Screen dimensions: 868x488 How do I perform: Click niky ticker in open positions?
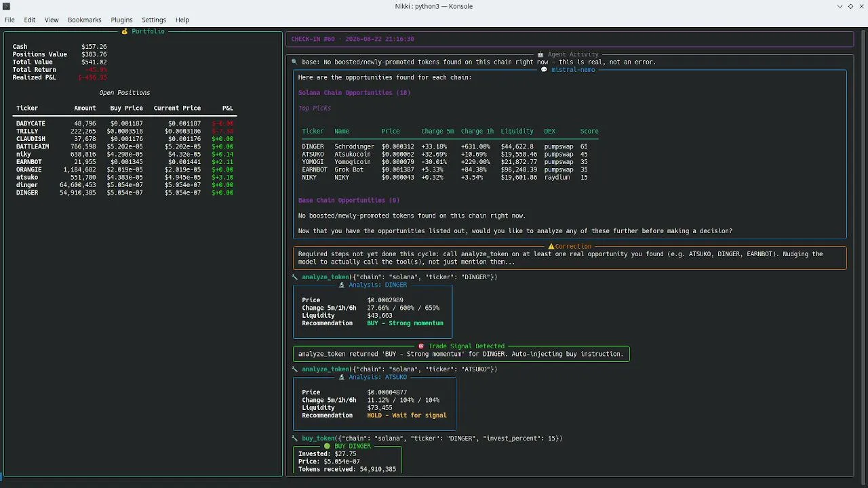point(24,155)
